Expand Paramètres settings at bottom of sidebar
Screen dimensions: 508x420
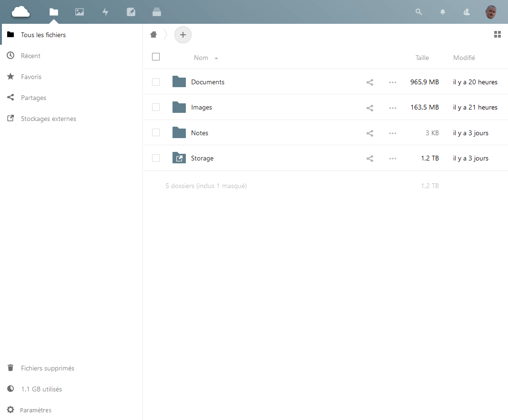[36, 410]
